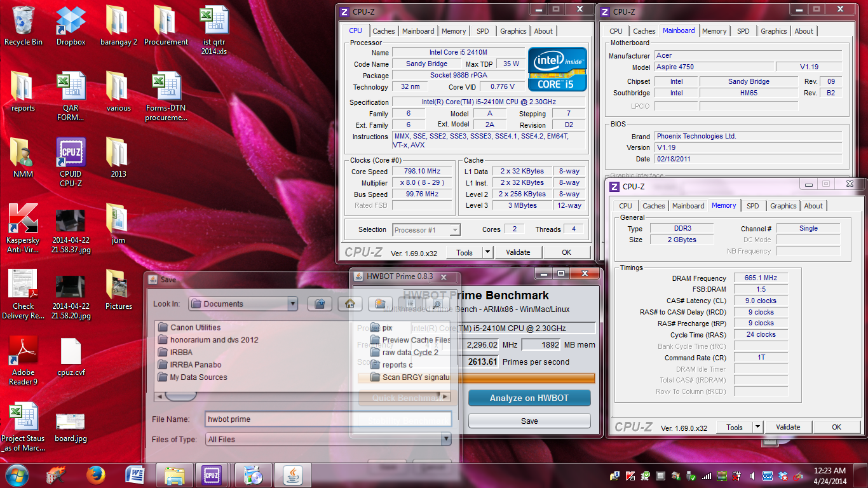
Task: Select Preview Cache Files folder
Action: pos(410,340)
